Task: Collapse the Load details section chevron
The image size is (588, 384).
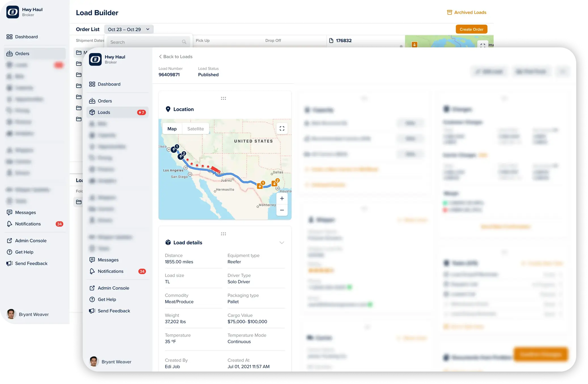Action: coord(282,243)
